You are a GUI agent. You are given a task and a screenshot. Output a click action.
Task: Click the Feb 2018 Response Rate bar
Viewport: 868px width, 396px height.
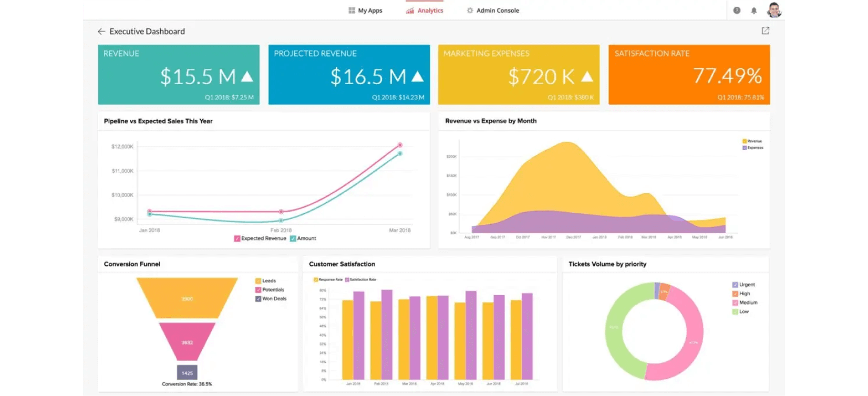pyautogui.click(x=376, y=340)
